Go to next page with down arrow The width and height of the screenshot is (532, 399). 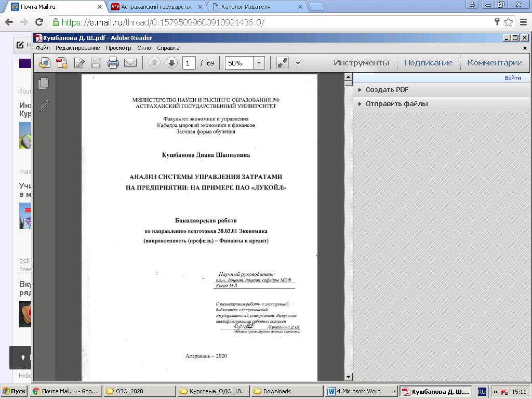pyautogui.click(x=171, y=63)
